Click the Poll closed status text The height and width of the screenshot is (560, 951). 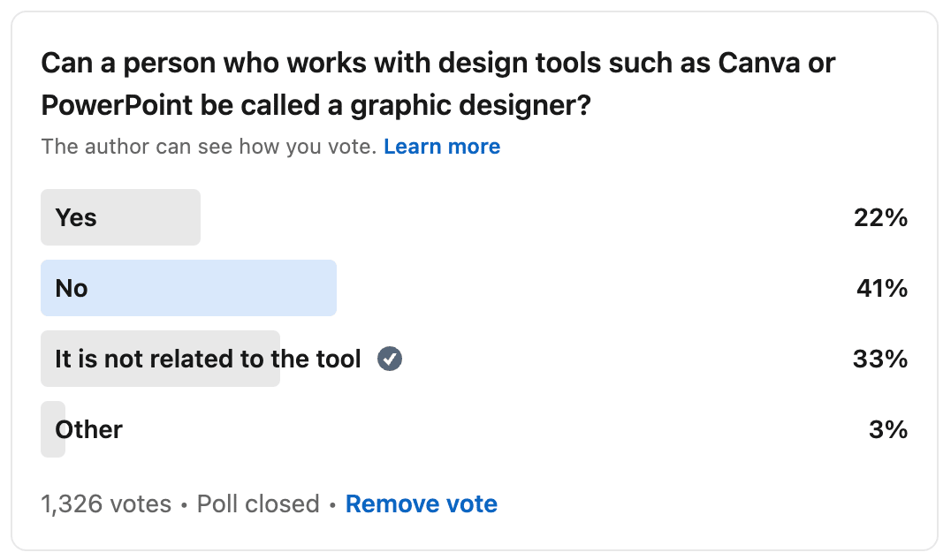click(258, 503)
